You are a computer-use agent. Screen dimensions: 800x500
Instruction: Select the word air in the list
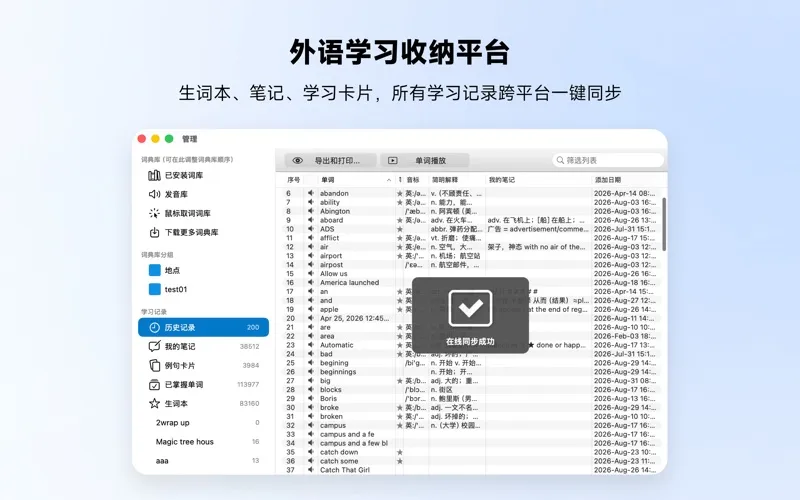[x=324, y=247]
